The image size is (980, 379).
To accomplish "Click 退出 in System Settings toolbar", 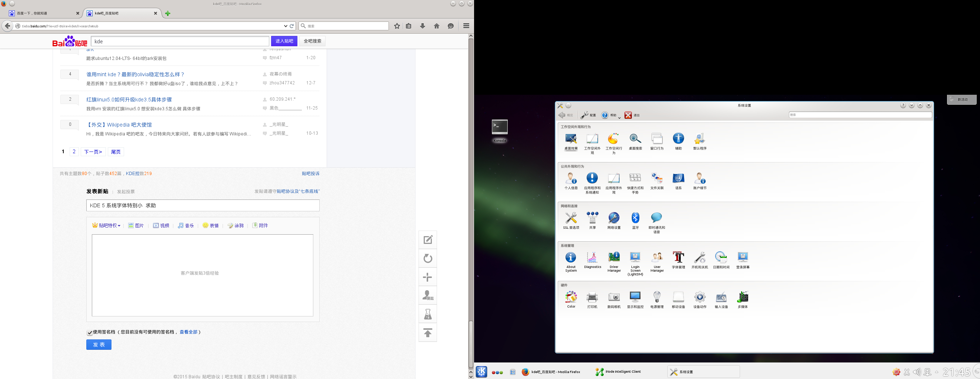I will [632, 115].
